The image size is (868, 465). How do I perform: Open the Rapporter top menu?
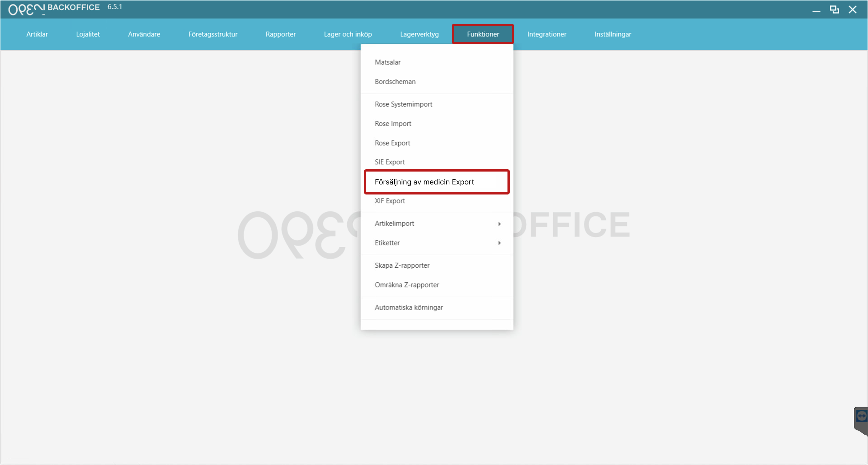click(x=280, y=34)
